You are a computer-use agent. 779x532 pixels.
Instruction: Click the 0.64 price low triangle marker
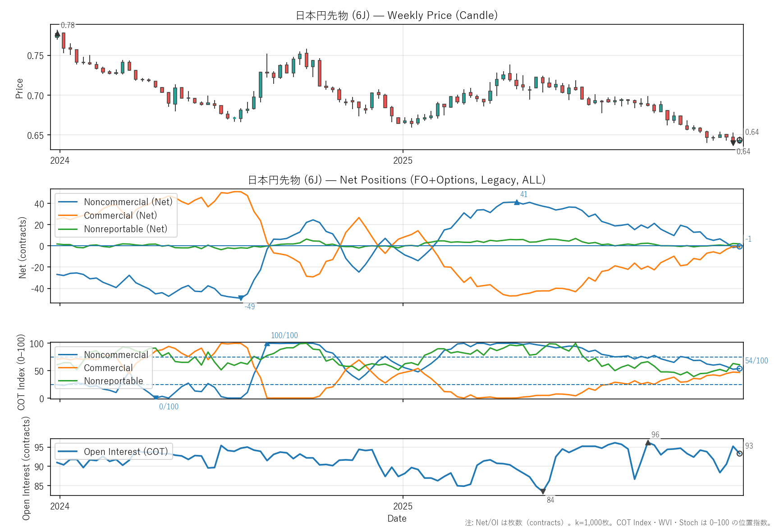tap(733, 143)
